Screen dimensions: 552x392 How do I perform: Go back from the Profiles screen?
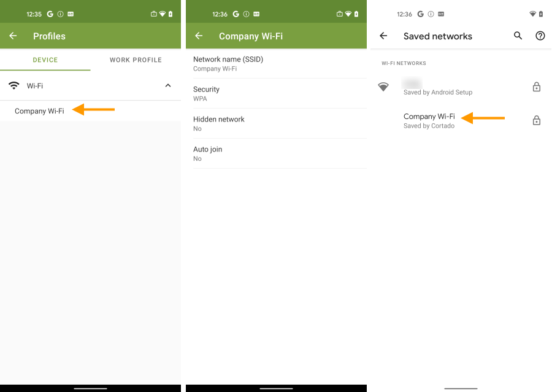(x=13, y=36)
